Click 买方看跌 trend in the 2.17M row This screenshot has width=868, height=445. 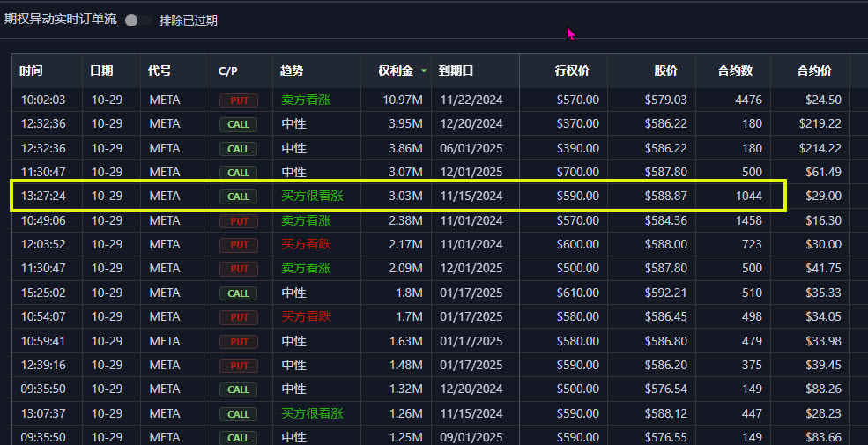306,244
